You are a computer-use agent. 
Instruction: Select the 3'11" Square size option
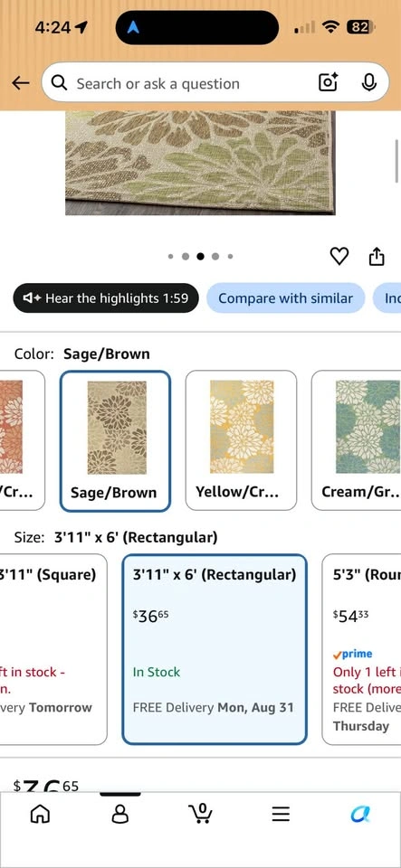coord(53,649)
